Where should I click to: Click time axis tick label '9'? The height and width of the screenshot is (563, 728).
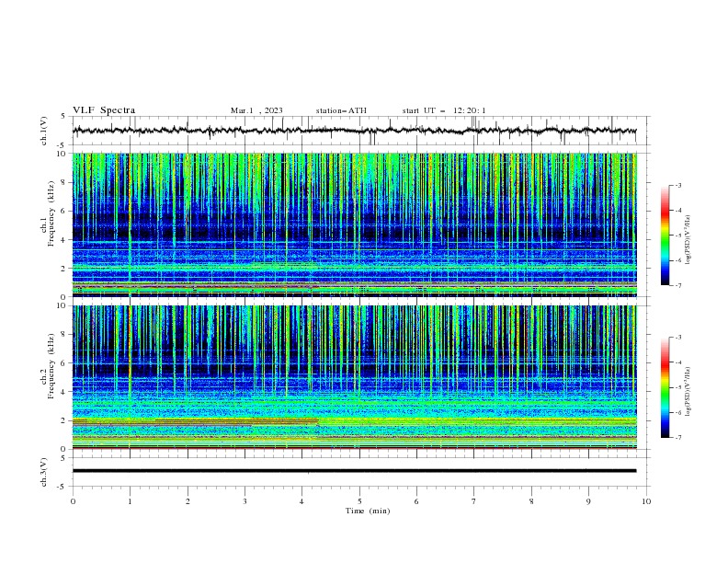click(588, 501)
